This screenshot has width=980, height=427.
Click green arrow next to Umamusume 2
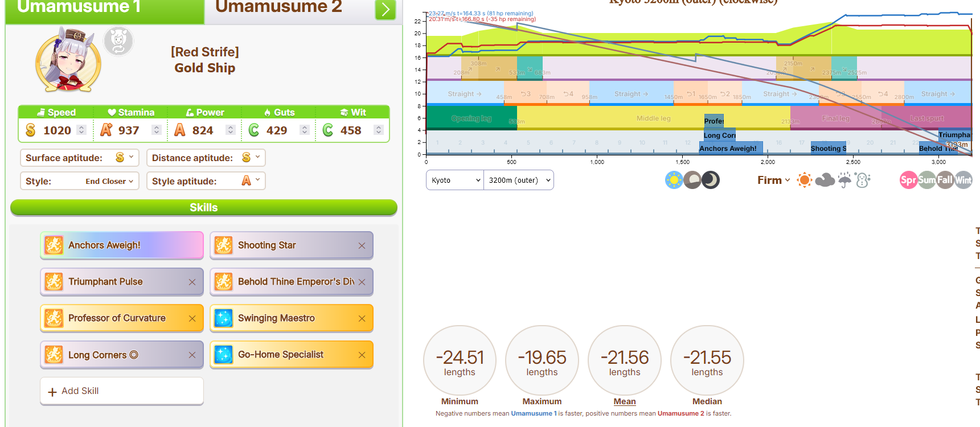tap(386, 9)
